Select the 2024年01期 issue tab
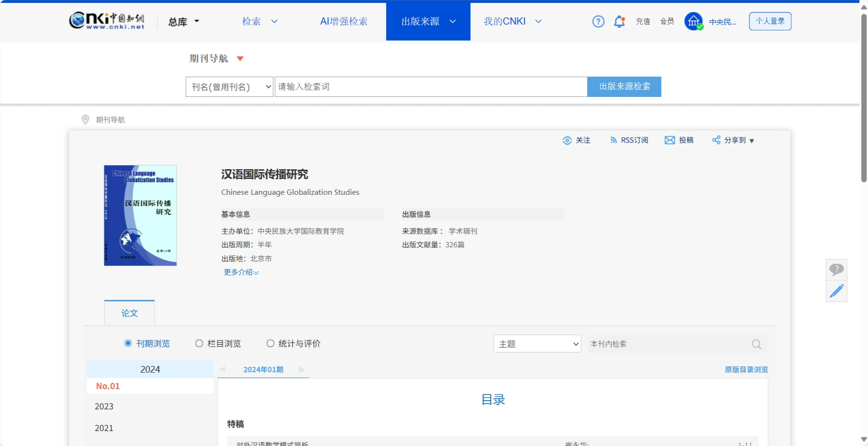 tap(263, 369)
